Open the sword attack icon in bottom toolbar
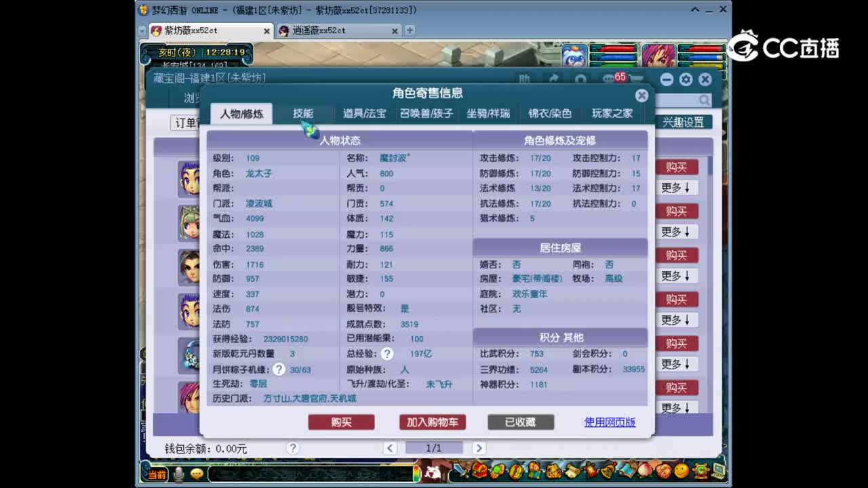The width and height of the screenshot is (868, 488). tap(462, 470)
